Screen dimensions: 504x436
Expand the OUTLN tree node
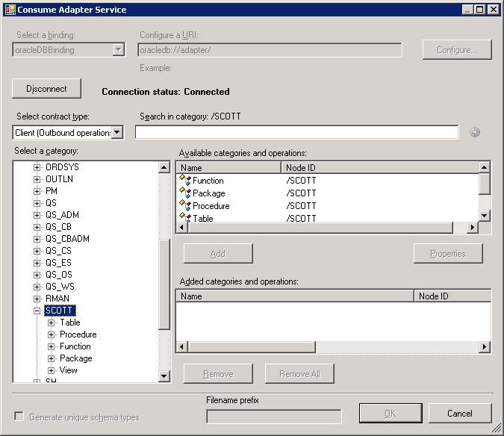[37, 179]
